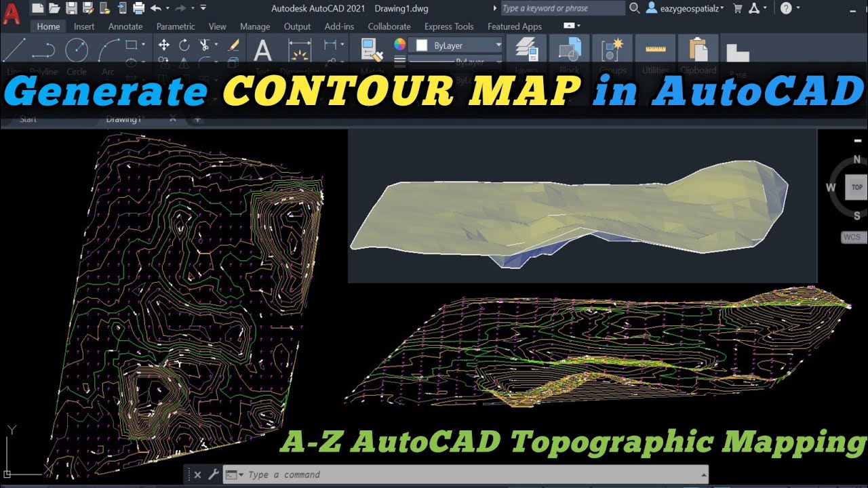868x488 pixels.
Task: Click the Redo arrow
Action: (x=181, y=8)
